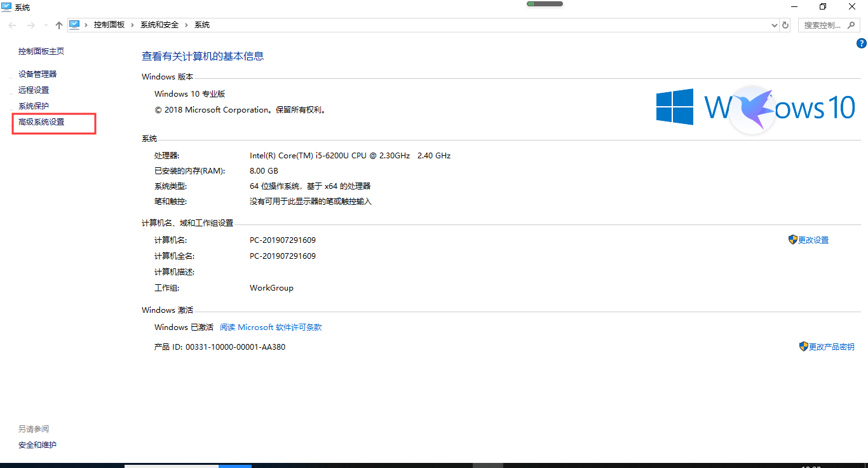Click the system icon in title bar
The width and height of the screenshot is (868, 468).
[6, 7]
